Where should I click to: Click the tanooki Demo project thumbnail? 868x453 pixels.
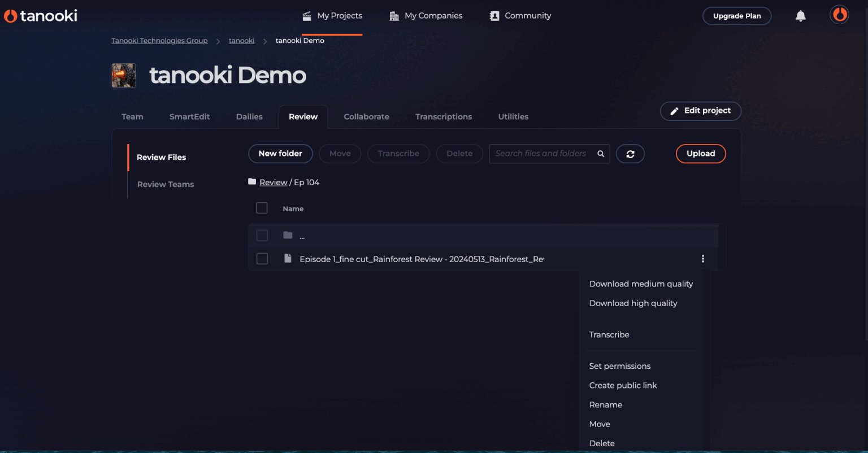pyautogui.click(x=124, y=75)
